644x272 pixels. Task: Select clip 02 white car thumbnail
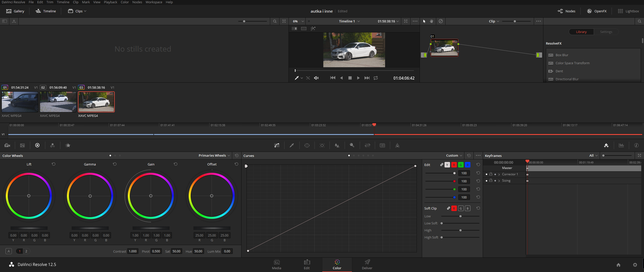pyautogui.click(x=58, y=102)
